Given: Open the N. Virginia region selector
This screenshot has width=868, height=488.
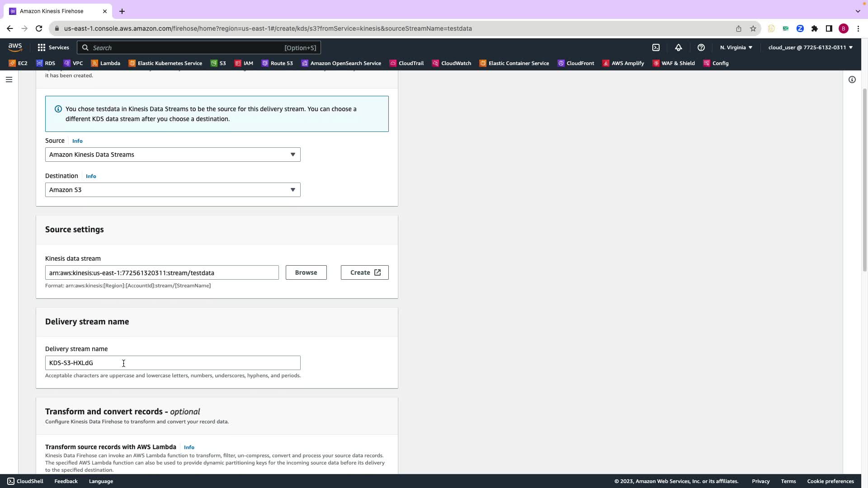Looking at the screenshot, I should tap(736, 47).
